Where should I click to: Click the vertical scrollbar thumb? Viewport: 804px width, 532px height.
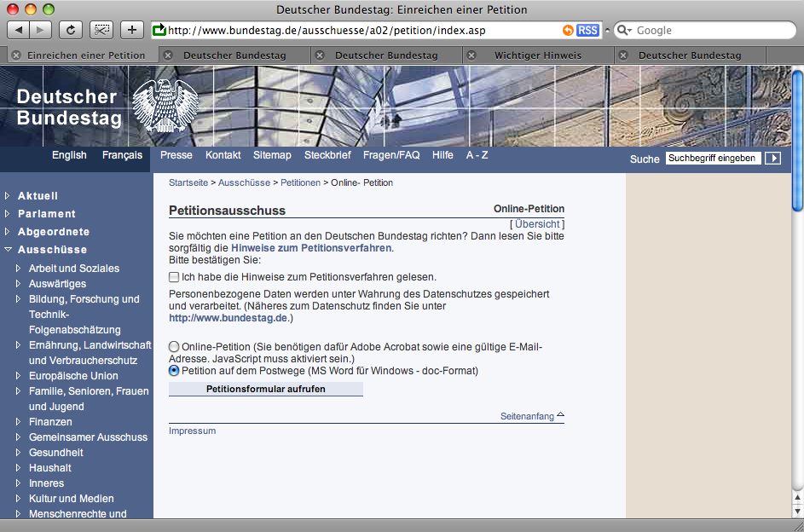point(797,140)
